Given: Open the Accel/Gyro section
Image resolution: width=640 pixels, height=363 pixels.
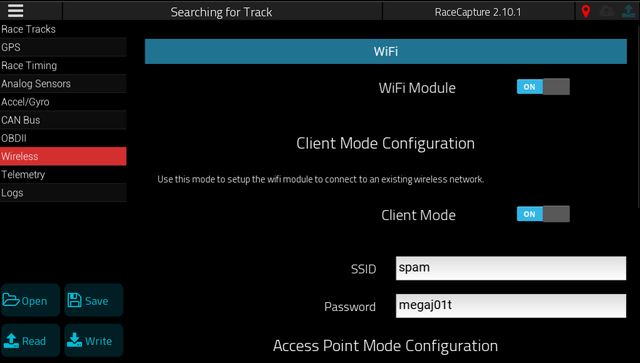Looking at the screenshot, I should pyautogui.click(x=63, y=102).
